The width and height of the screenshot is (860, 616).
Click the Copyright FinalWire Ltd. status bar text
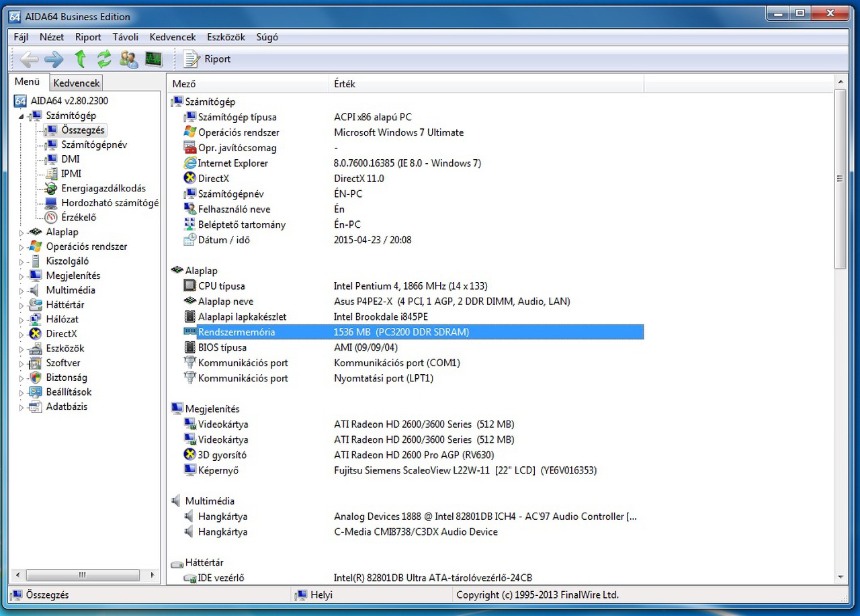(x=537, y=595)
